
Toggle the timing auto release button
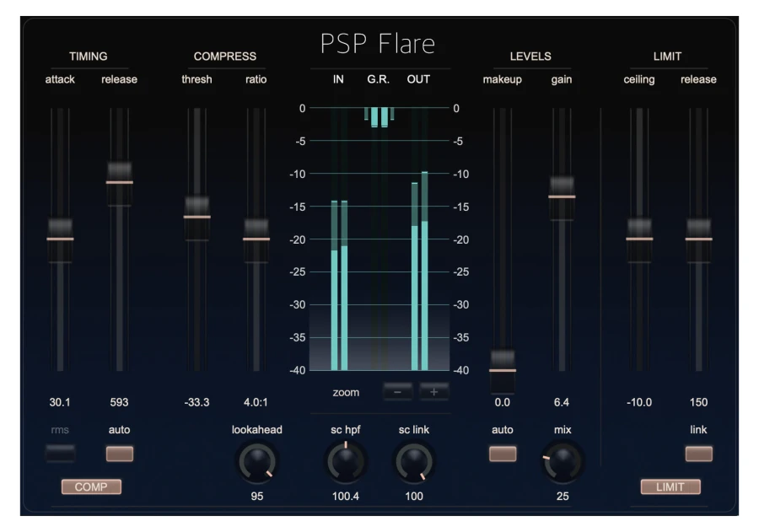coord(120,454)
